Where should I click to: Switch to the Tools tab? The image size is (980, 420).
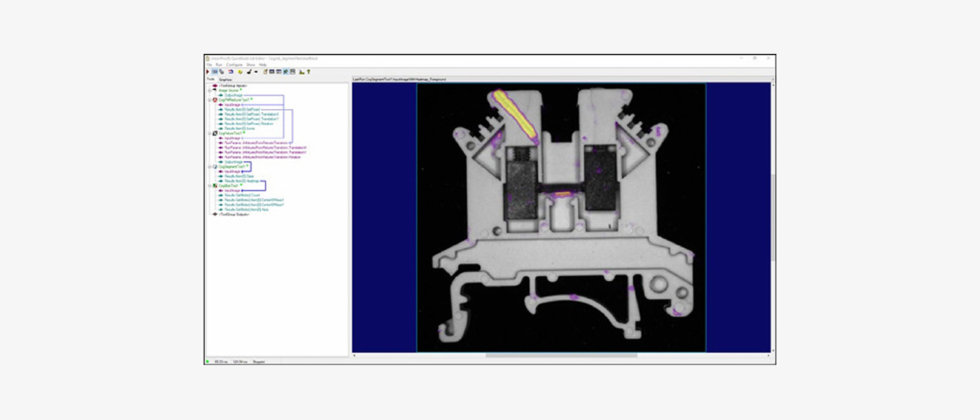[211, 80]
